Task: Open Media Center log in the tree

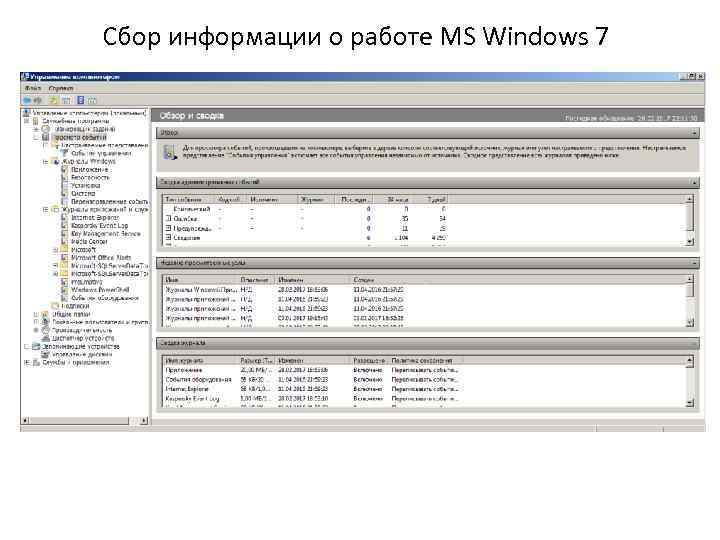Action: click(90, 242)
